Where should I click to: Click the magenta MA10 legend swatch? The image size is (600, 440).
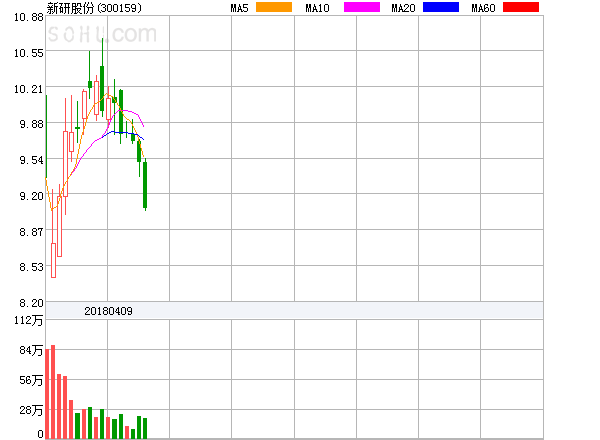pyautogui.click(x=362, y=7)
